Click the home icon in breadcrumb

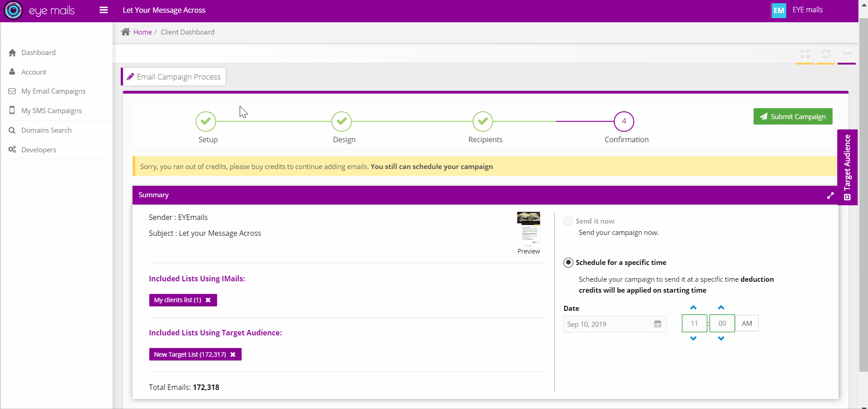coord(126,32)
